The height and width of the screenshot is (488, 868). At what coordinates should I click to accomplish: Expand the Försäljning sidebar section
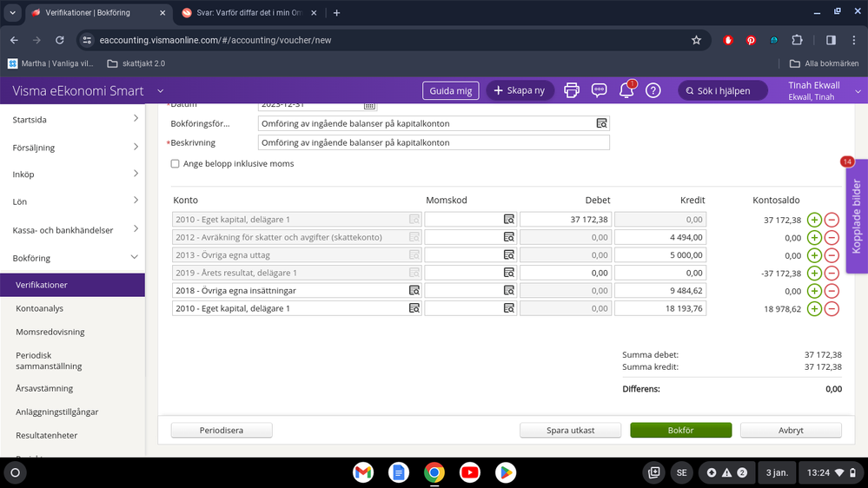pyautogui.click(x=135, y=147)
